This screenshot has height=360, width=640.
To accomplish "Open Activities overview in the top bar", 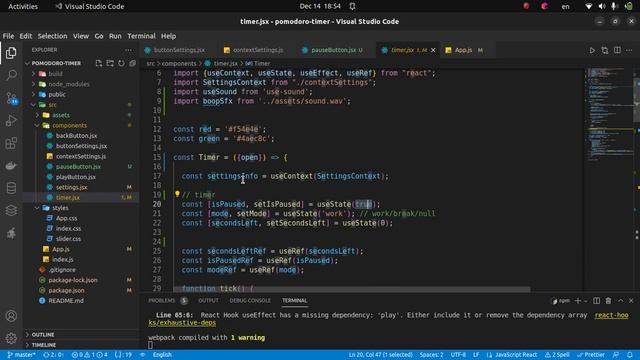I will (23, 6).
